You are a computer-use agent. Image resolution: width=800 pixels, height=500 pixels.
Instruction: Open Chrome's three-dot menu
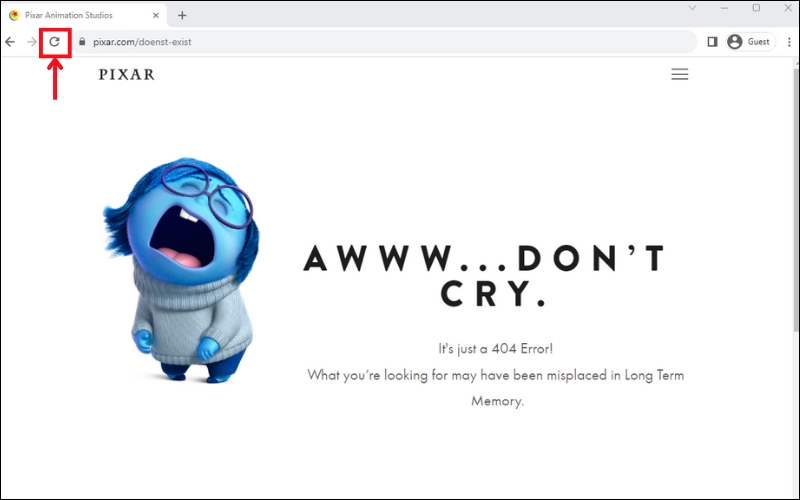788,42
